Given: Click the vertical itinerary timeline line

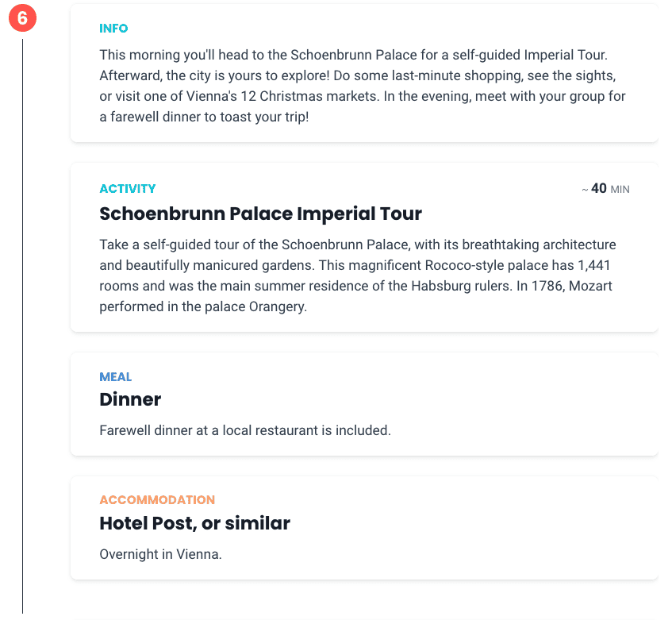Looking at the screenshot, I should [22, 325].
